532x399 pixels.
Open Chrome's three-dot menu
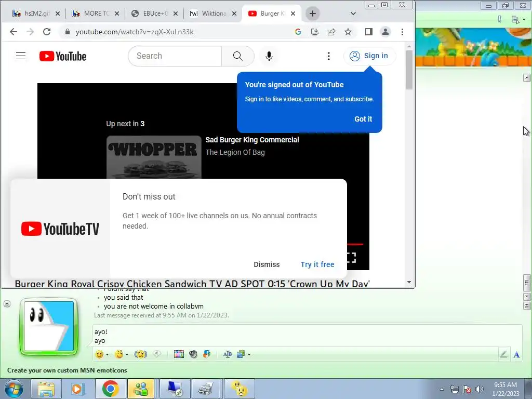[x=403, y=32]
